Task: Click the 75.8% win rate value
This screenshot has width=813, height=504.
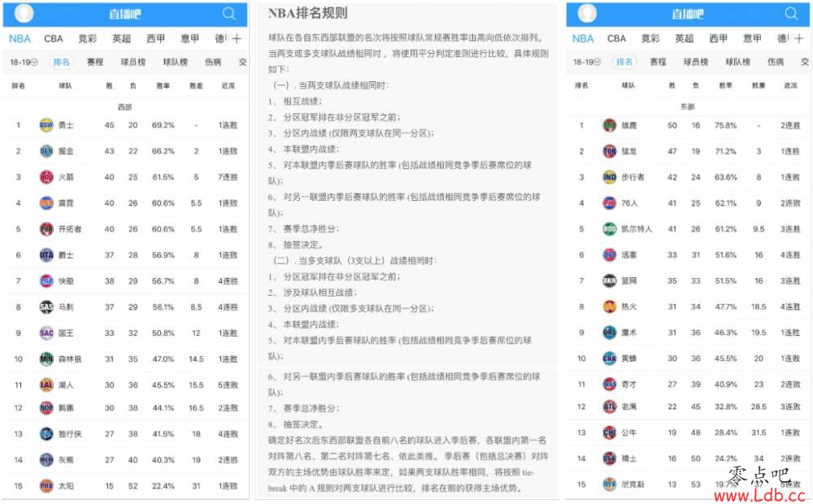Action: tap(725, 125)
